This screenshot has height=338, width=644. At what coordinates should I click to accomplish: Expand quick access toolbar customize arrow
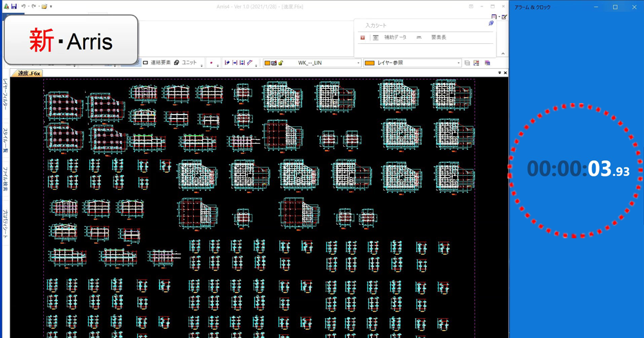click(52, 7)
